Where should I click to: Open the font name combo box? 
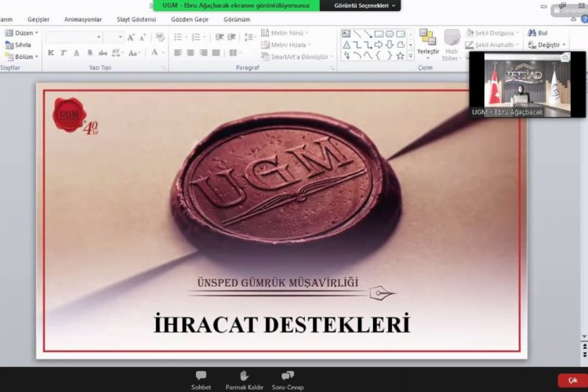point(74,37)
